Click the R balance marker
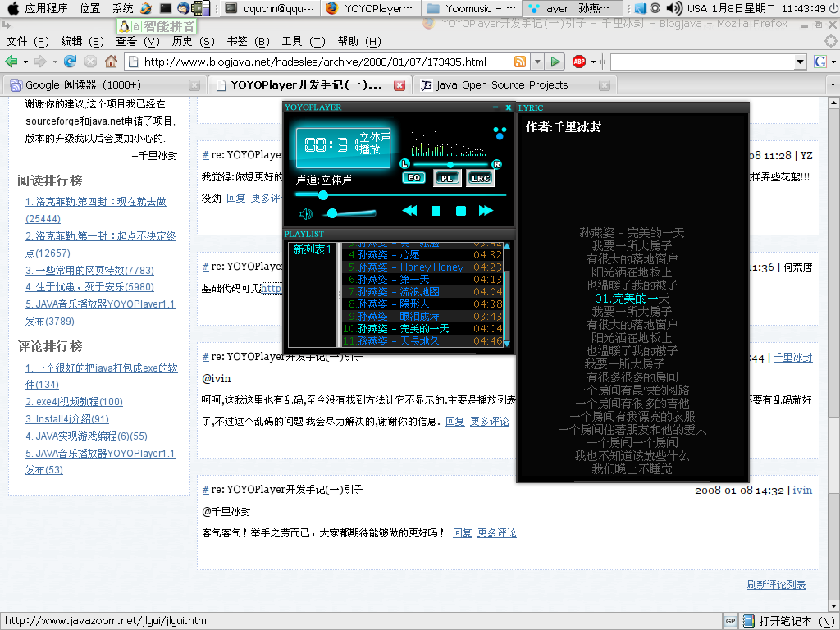Image resolution: width=840 pixels, height=630 pixels. tap(496, 164)
